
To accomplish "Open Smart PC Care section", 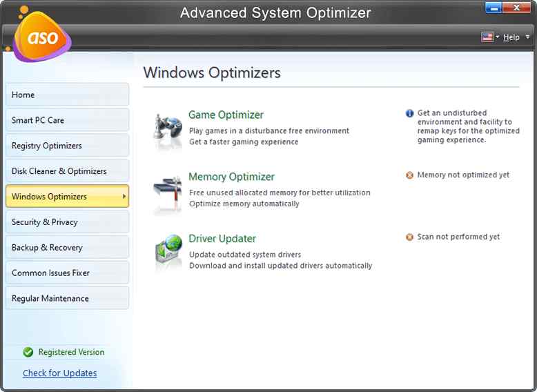I will click(x=68, y=120).
